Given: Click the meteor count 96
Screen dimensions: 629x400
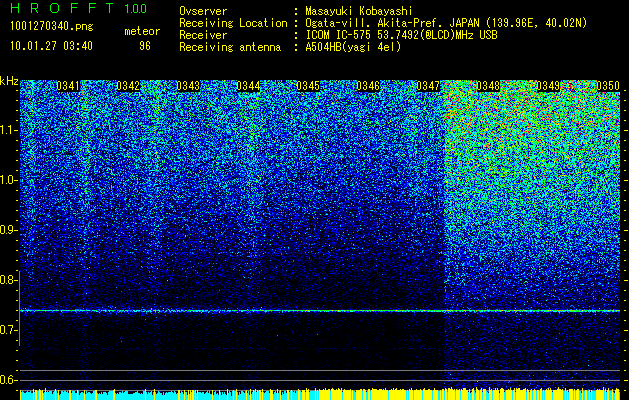Looking at the screenshot, I should [145, 46].
